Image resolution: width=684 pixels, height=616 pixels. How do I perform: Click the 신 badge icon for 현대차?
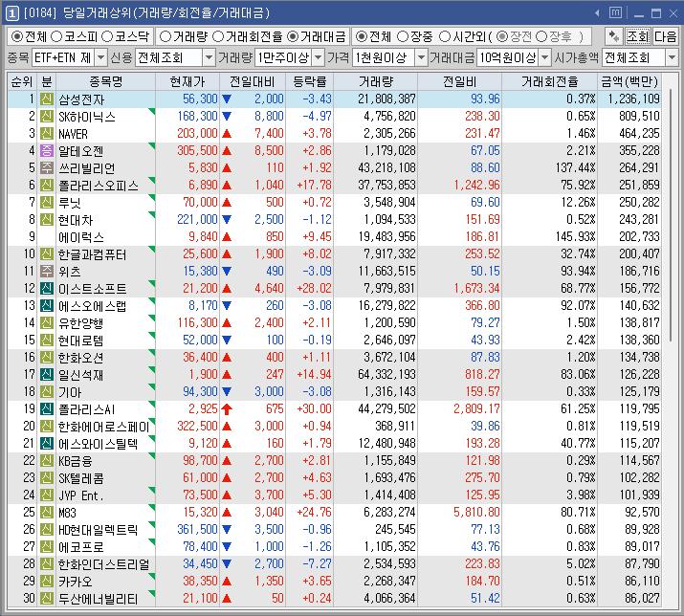[47, 219]
